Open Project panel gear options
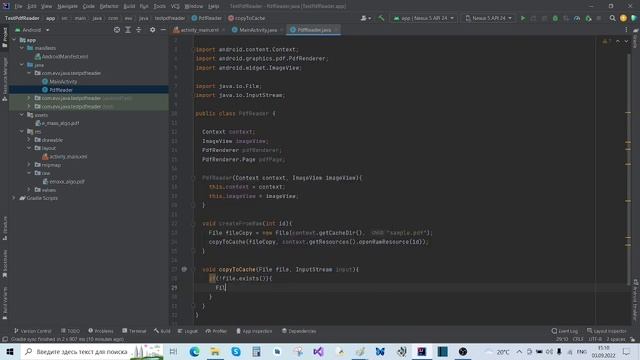 152,30
